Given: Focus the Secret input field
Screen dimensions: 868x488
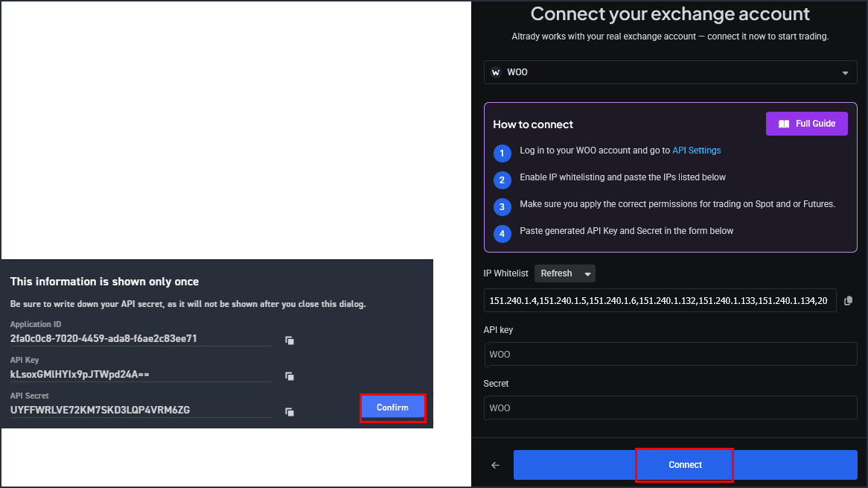Looking at the screenshot, I should point(671,408).
